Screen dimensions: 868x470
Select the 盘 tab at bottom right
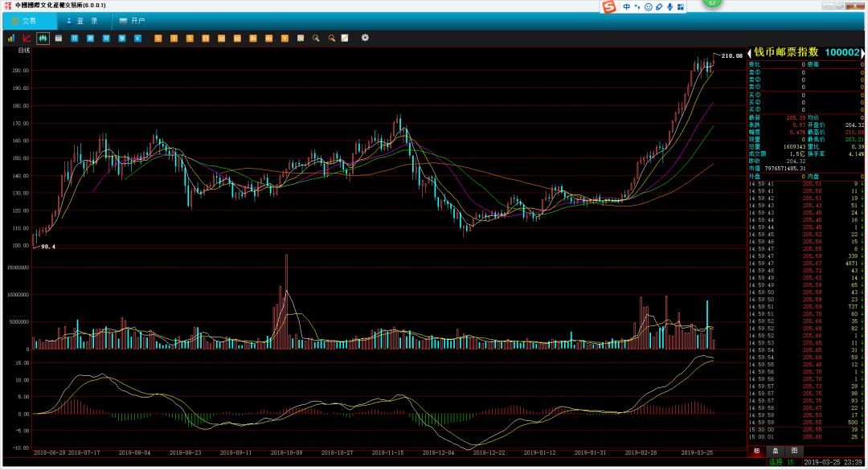[775, 451]
